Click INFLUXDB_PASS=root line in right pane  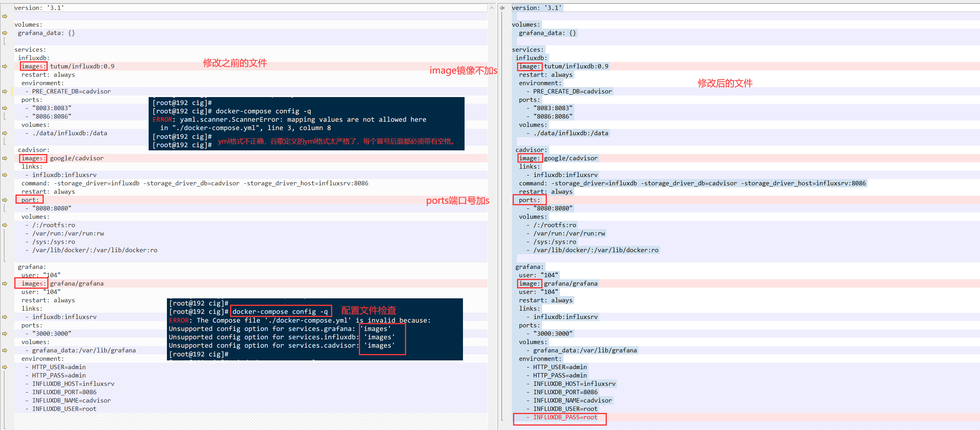pyautogui.click(x=746, y=417)
